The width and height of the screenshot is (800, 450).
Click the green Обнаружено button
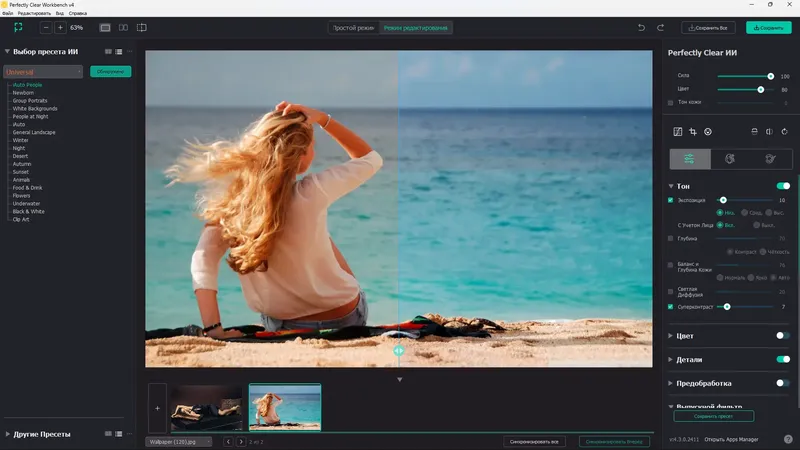point(111,72)
